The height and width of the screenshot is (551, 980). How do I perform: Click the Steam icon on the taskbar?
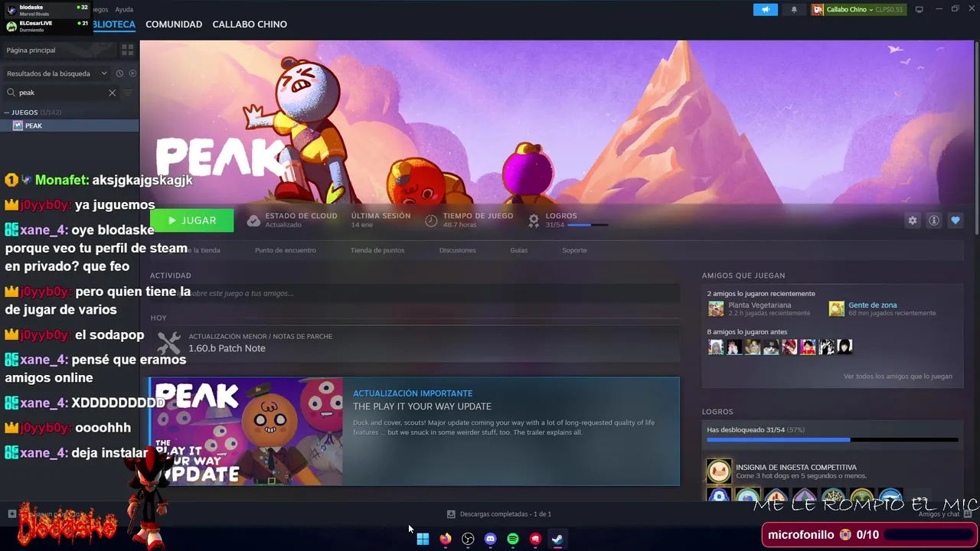[558, 539]
